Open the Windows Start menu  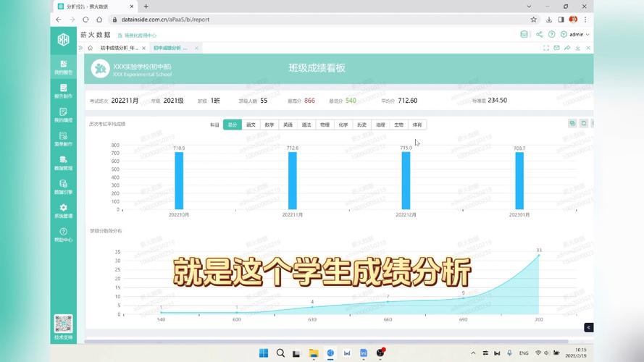pos(264,353)
